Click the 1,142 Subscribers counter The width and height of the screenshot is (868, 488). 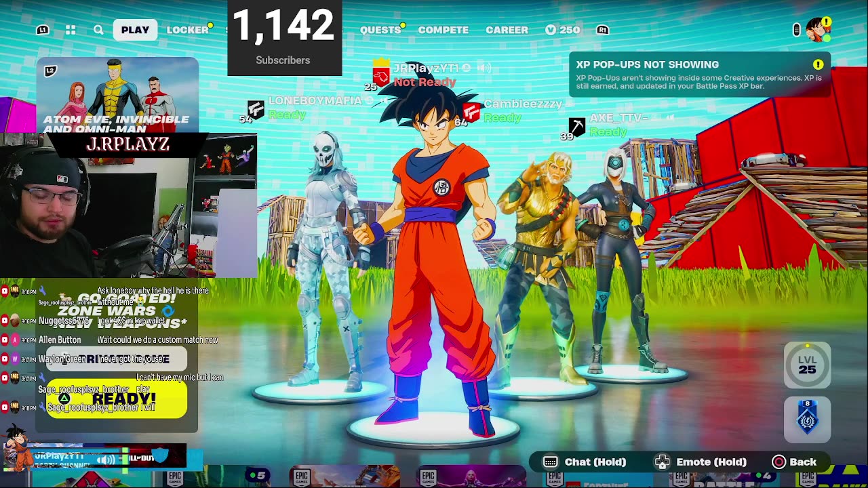[x=284, y=37]
